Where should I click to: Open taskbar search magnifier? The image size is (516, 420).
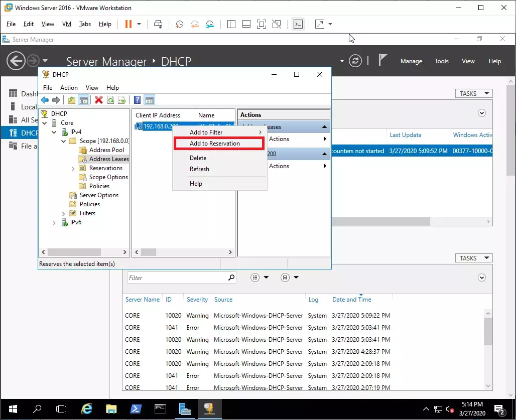coord(37,409)
